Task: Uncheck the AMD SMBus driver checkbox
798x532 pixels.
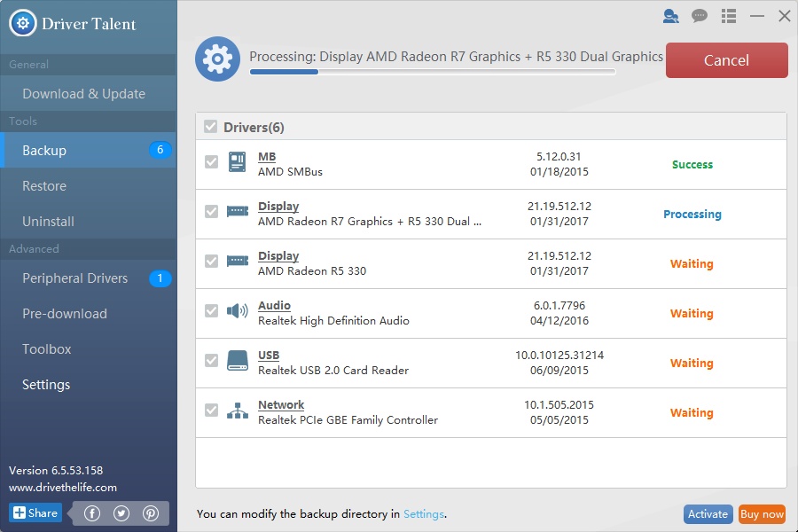Action: coord(211,162)
